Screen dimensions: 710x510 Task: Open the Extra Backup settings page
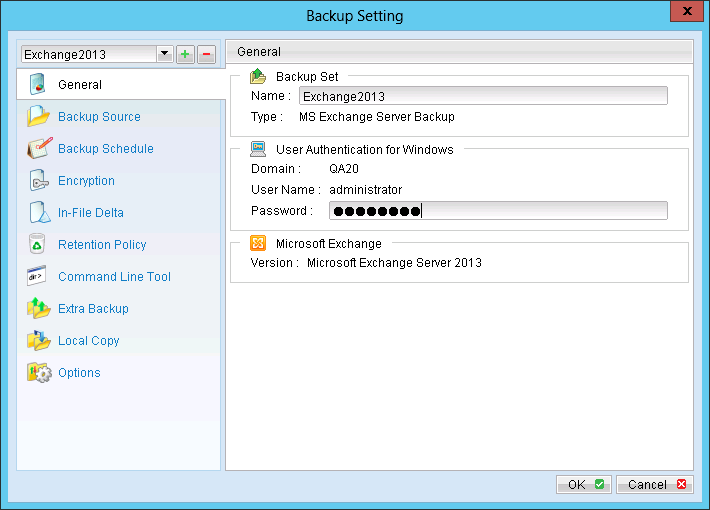(93, 309)
